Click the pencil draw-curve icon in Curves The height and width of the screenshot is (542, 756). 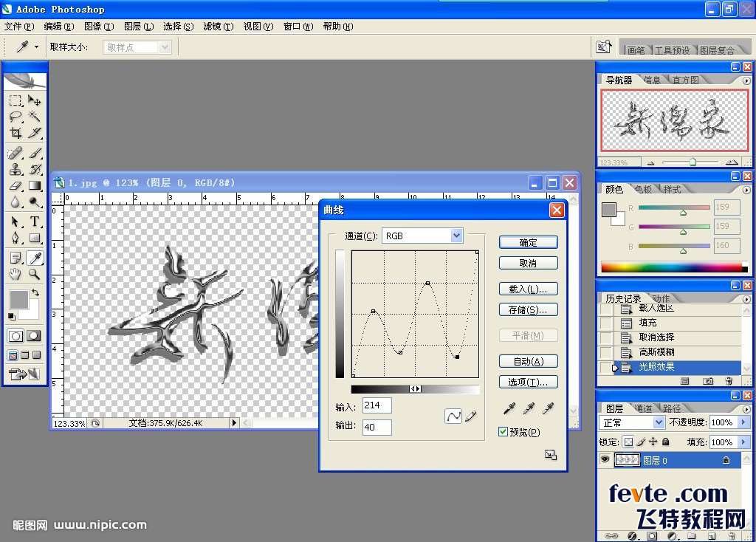(470, 416)
